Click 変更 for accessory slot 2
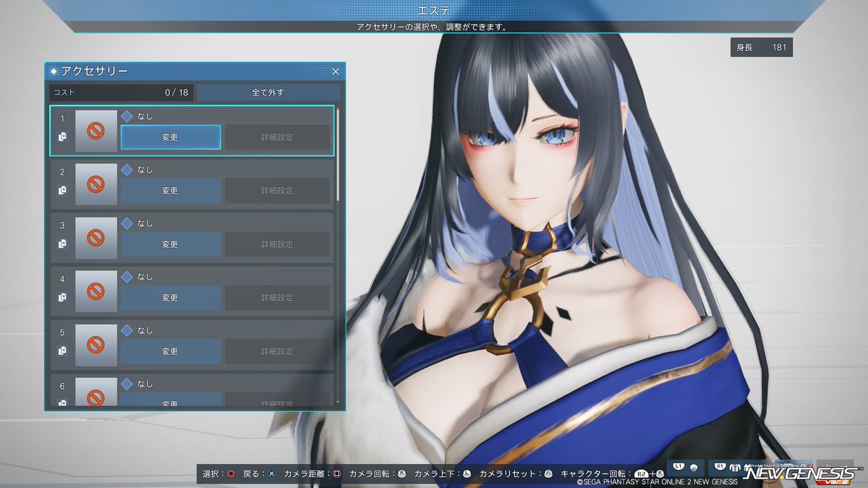 coord(171,191)
